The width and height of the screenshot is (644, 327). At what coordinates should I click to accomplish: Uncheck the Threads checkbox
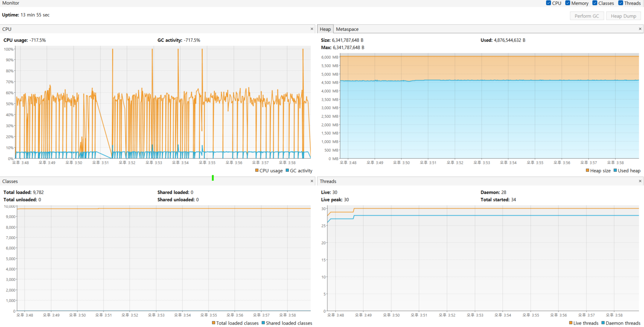point(620,3)
